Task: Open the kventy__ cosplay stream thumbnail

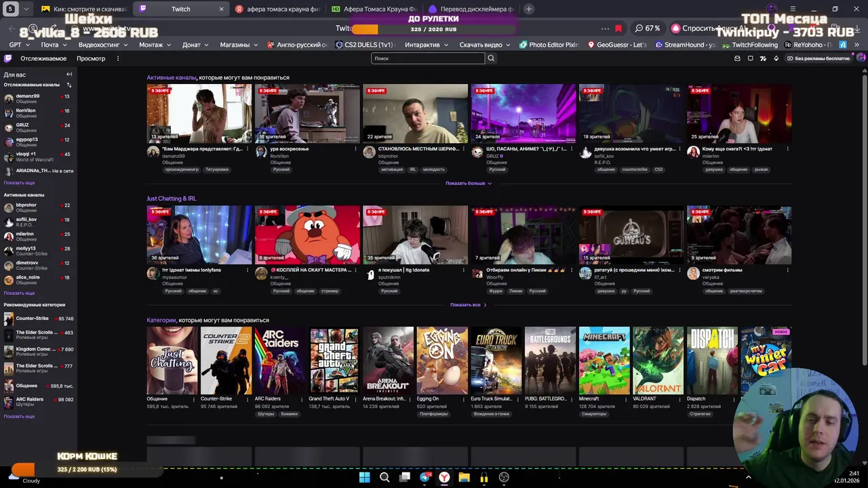Action: click(307, 235)
